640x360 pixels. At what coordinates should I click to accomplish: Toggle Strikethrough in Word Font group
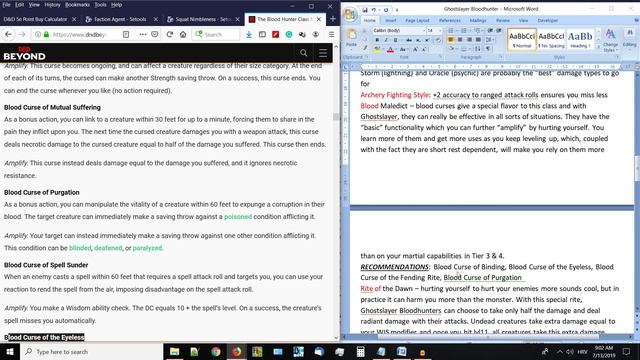(409, 40)
